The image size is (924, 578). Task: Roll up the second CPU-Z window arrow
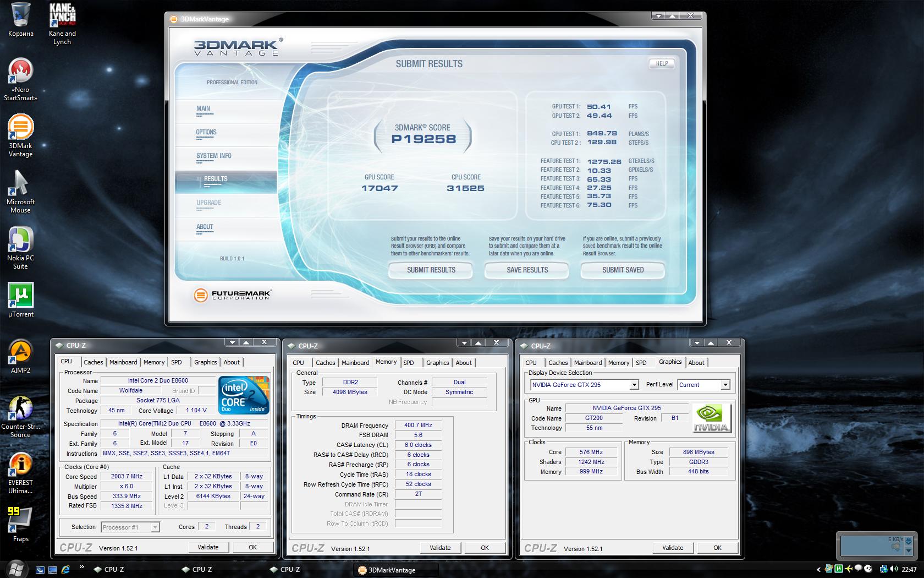pyautogui.click(x=479, y=343)
